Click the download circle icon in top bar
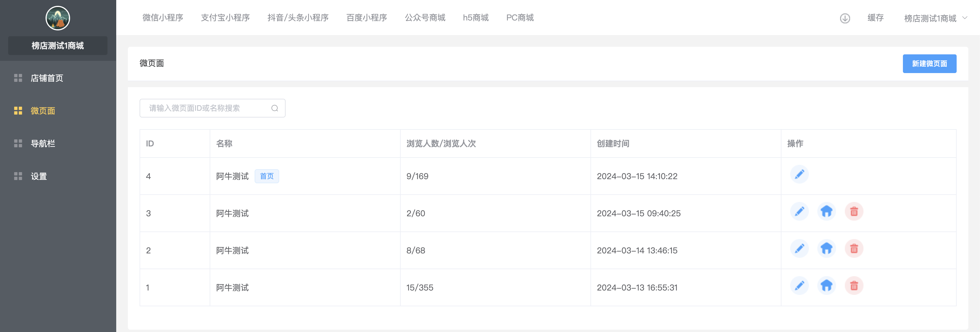The height and width of the screenshot is (332, 980). coord(845,18)
